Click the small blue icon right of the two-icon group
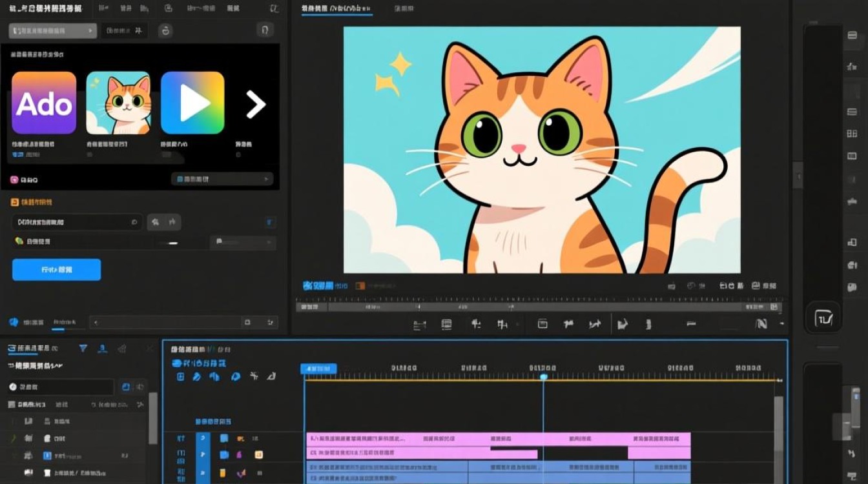 (270, 222)
